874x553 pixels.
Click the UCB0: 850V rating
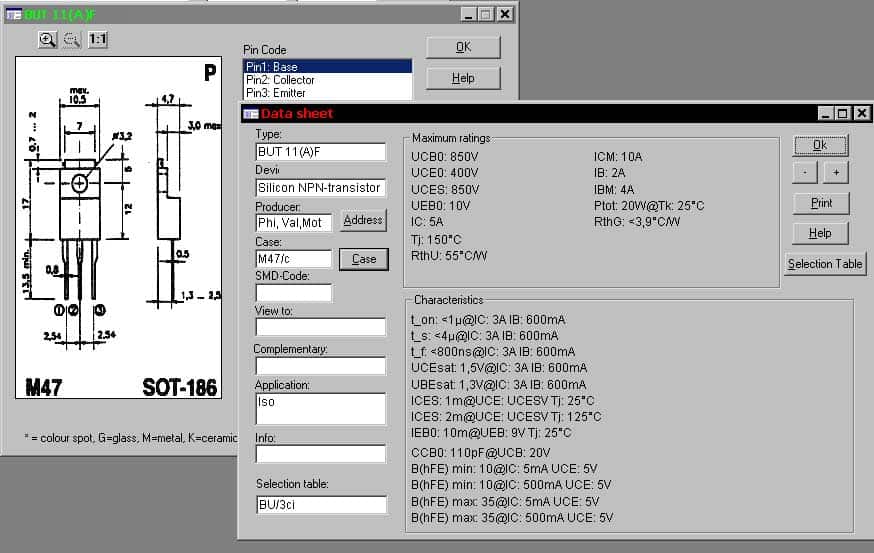[x=445, y=157]
